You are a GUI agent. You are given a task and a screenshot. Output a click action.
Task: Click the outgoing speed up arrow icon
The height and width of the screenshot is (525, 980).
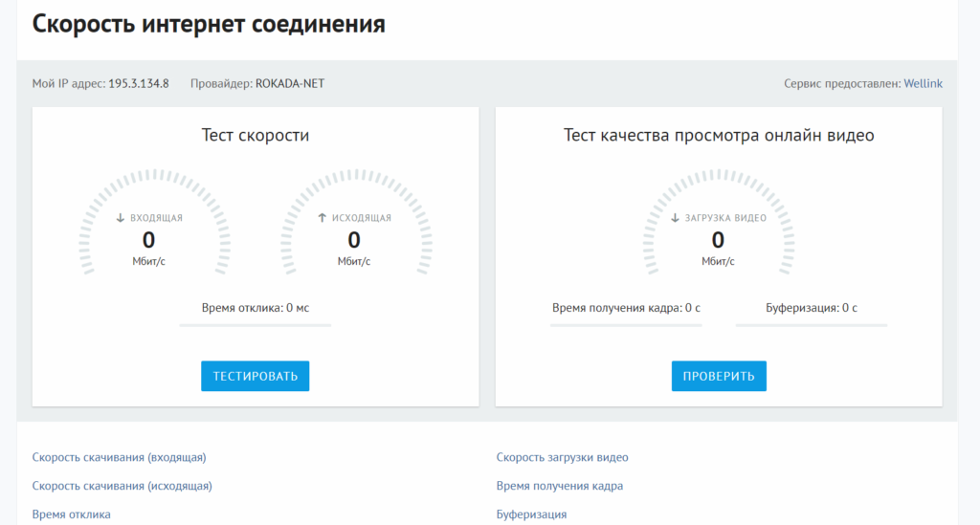[323, 218]
